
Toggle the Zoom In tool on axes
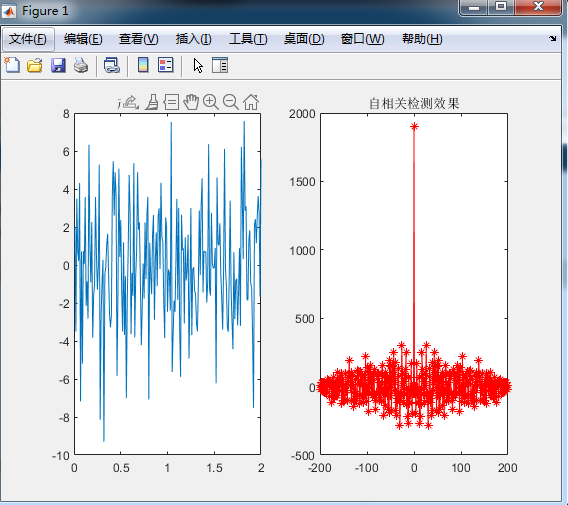pos(211,102)
